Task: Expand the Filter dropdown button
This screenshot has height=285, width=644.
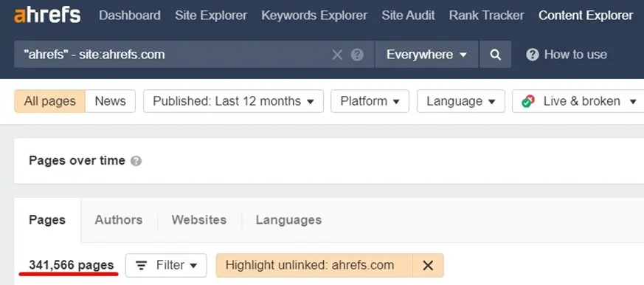Action: pos(166,265)
